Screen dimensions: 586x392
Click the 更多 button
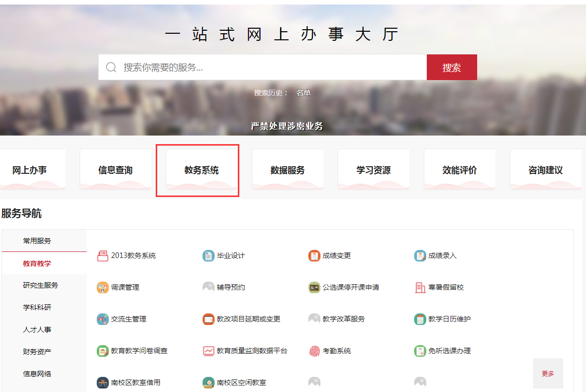coord(548,373)
